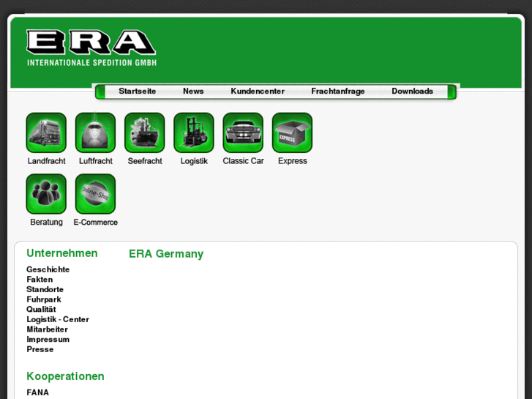Open the E-Commerce online-shop icon
This screenshot has height=399, width=532.
click(x=95, y=194)
